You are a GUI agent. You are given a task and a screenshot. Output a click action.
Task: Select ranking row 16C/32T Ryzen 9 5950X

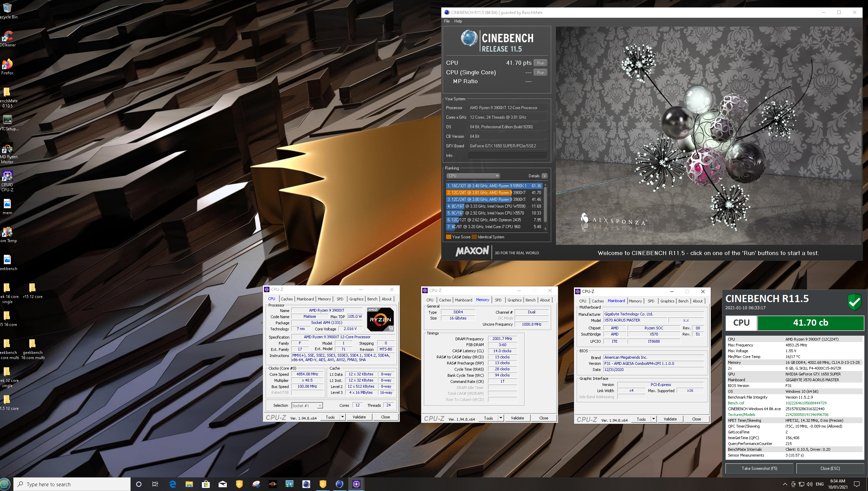pyautogui.click(x=494, y=186)
